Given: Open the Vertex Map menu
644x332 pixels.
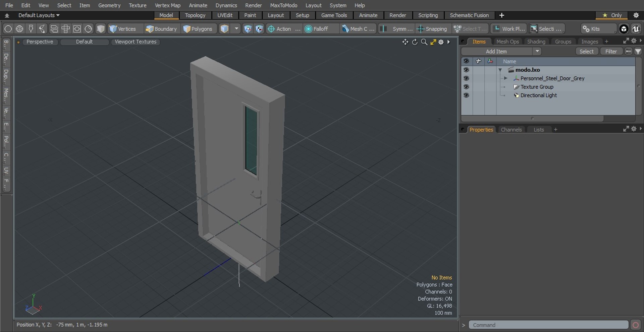Looking at the screenshot, I should [x=167, y=5].
